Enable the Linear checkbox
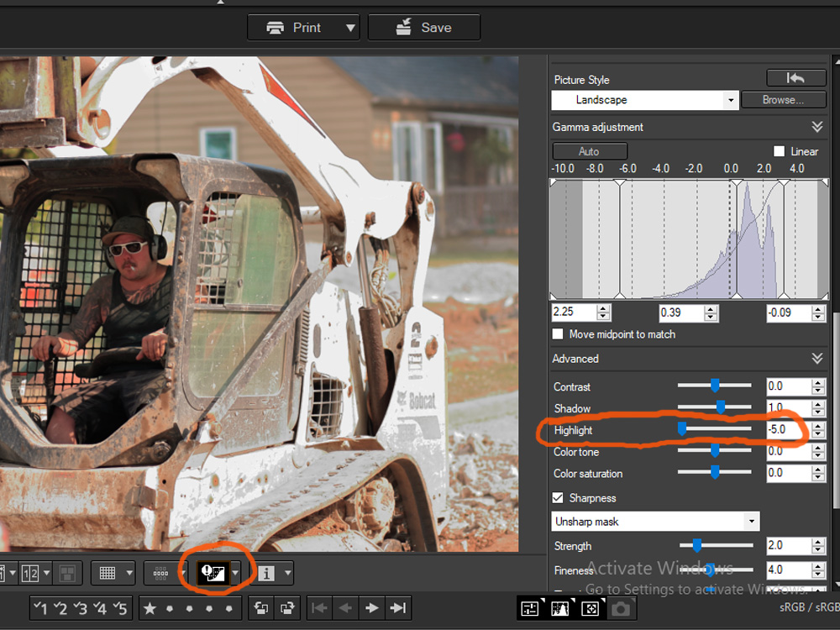840x630 pixels. 780,151
